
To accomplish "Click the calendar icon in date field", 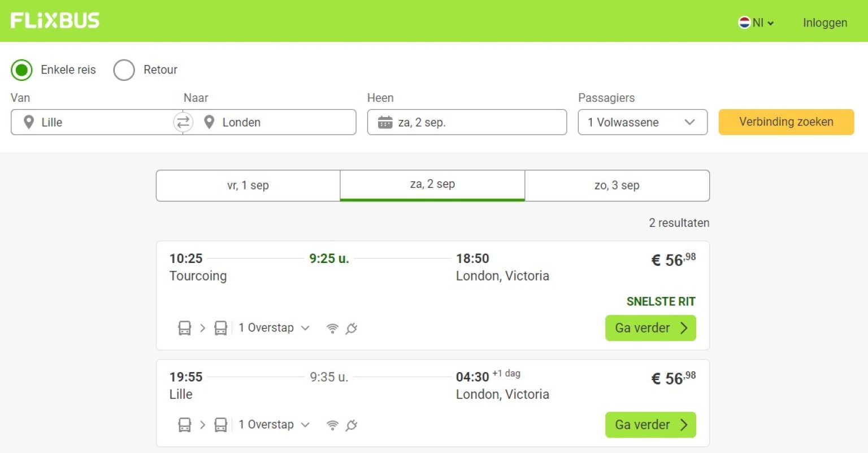I will (x=385, y=122).
